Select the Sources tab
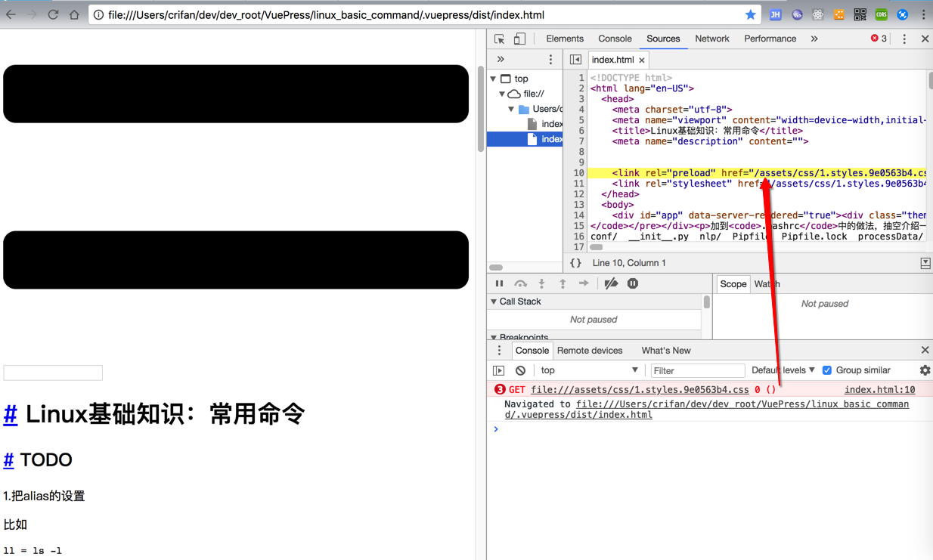Viewport: 933px width, 560px height. (663, 39)
